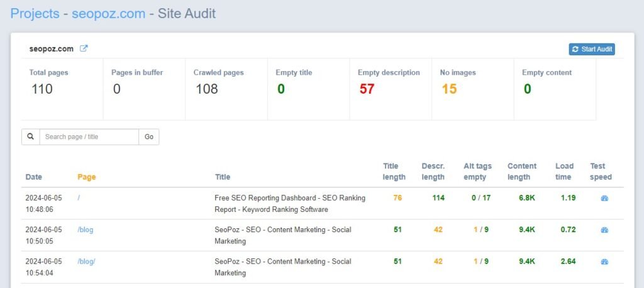Click the Test speed column header
Screen dimensions: 644x288
pyautogui.click(x=601, y=172)
